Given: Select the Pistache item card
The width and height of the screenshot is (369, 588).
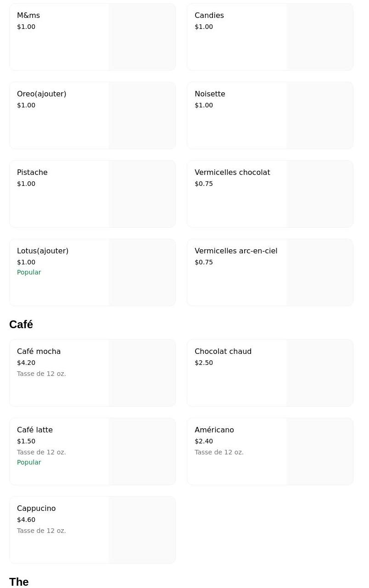Looking at the screenshot, I should coord(60,194).
